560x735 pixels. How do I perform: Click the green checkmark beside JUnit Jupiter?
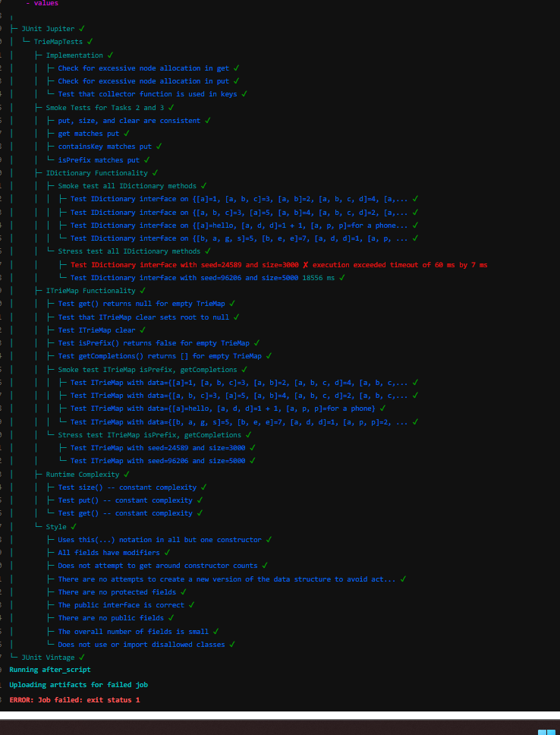(81, 29)
